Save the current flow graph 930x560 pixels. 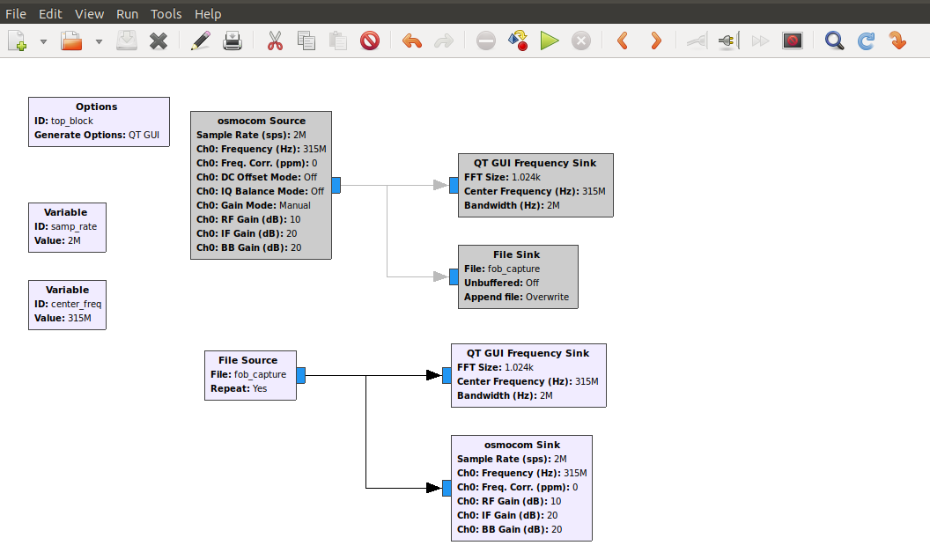click(126, 41)
